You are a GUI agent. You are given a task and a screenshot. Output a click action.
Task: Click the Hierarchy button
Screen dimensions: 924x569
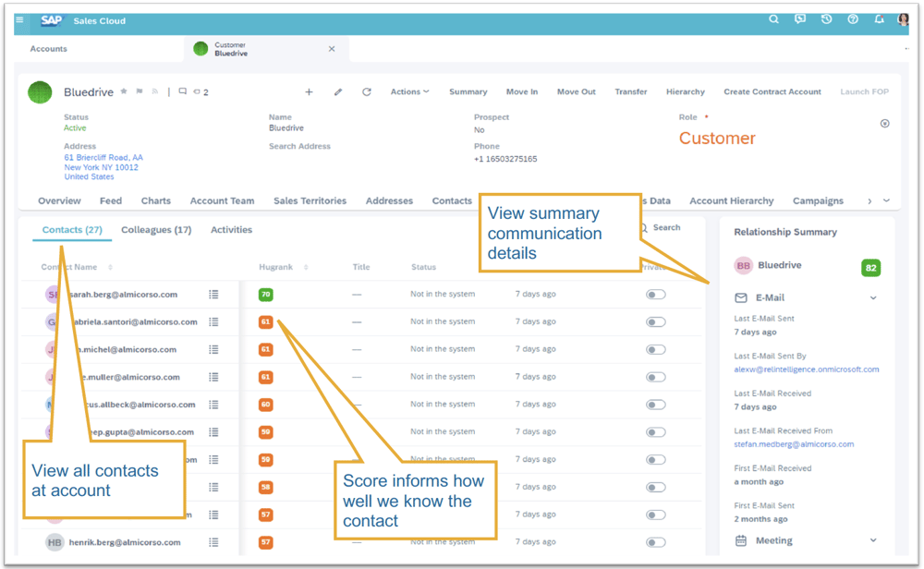685,91
